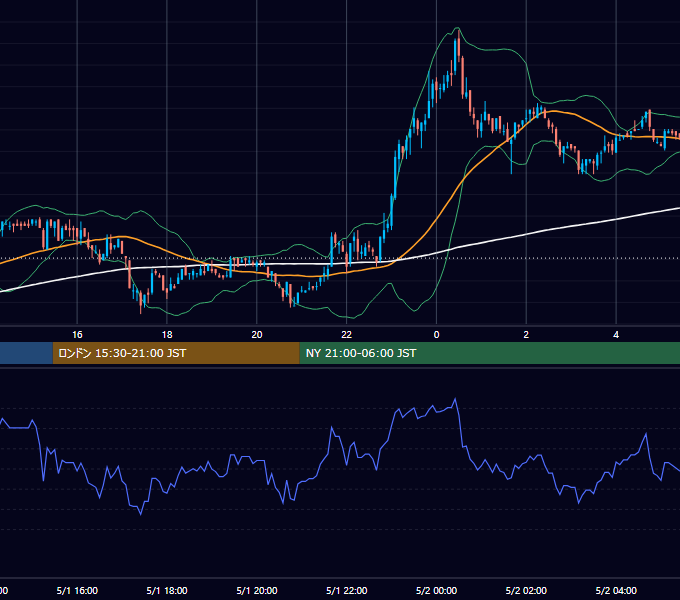The height and width of the screenshot is (600, 680).
Task: Click the 0 hour label on price chart axis
Action: (x=436, y=335)
